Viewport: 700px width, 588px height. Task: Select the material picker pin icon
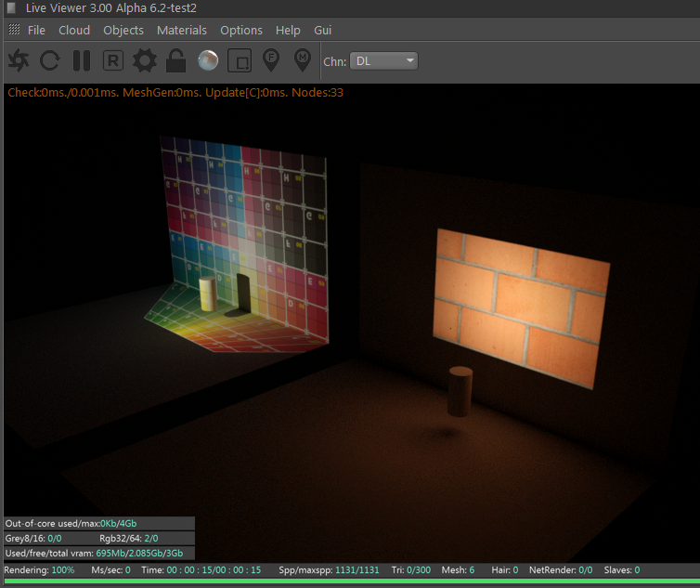pyautogui.click(x=303, y=61)
